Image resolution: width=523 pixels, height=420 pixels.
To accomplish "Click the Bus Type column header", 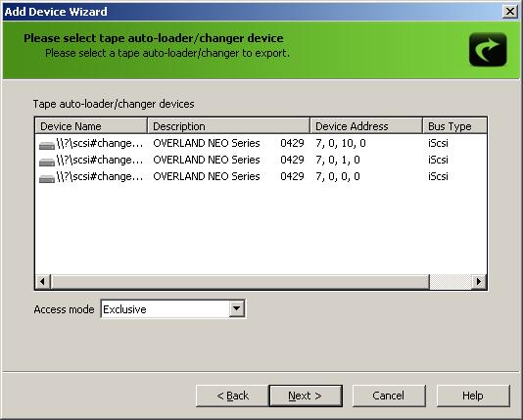I will pos(454,126).
